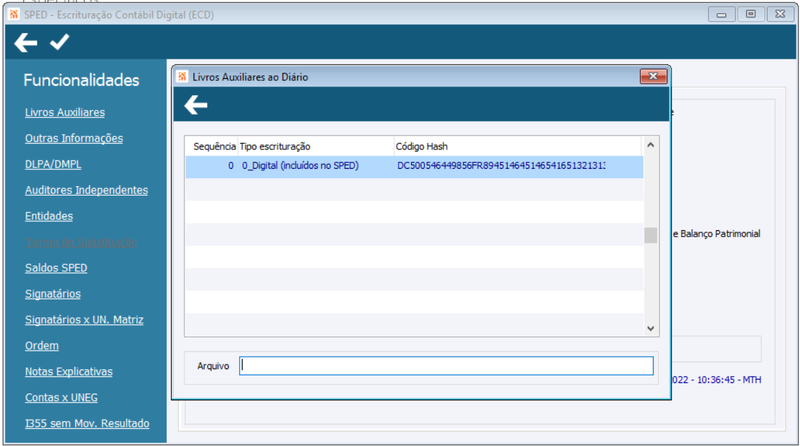Click the Tipo escrituração column header

point(316,146)
